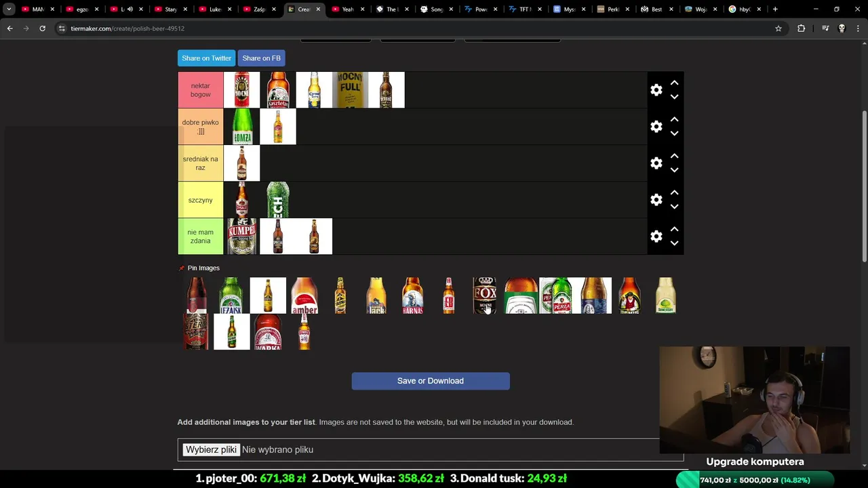Select Corona bottle in nektar bogow tier
This screenshot has width=868, height=488.
(x=314, y=90)
